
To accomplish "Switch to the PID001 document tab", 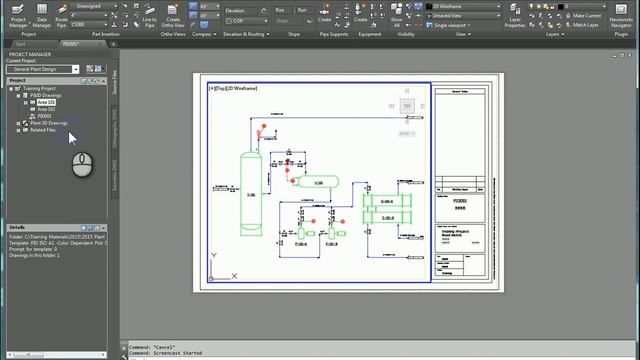I will click(x=71, y=44).
